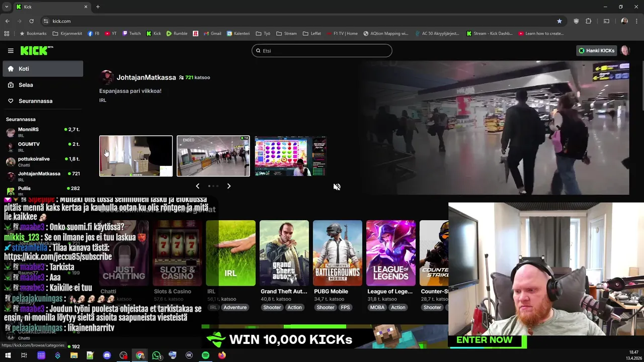
Task: Open Rumble bookmark
Action: [x=177, y=34]
